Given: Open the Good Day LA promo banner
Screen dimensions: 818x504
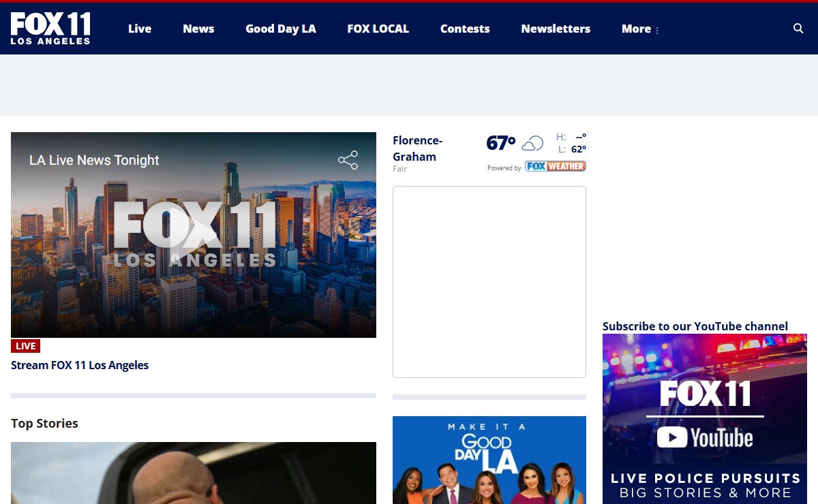Looking at the screenshot, I should tap(489, 460).
